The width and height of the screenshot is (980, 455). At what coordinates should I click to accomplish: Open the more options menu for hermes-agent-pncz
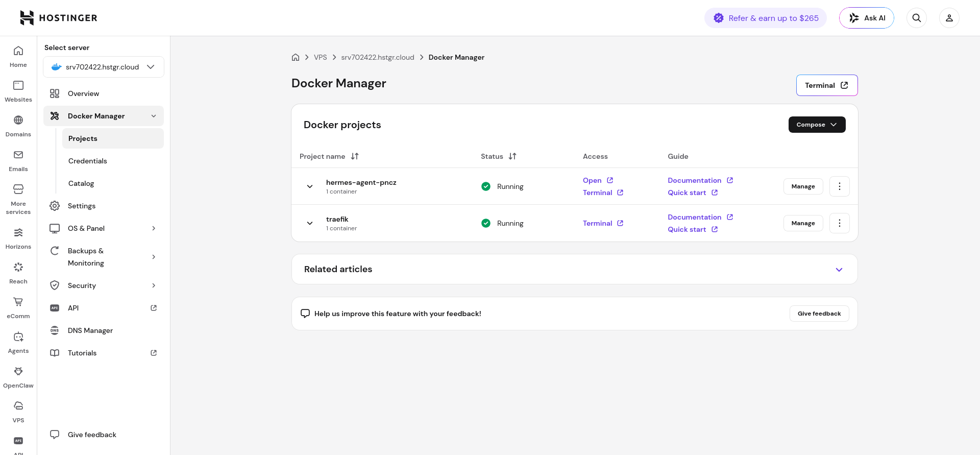tap(840, 186)
